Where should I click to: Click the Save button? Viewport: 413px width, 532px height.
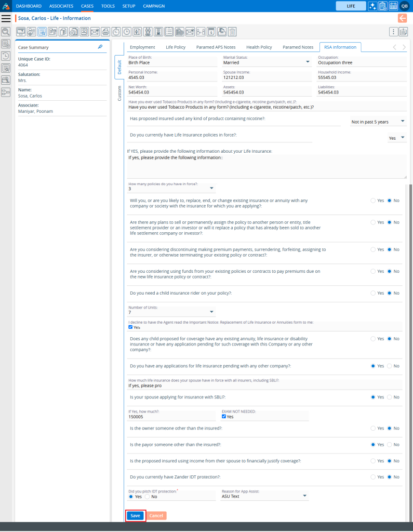(x=135, y=516)
